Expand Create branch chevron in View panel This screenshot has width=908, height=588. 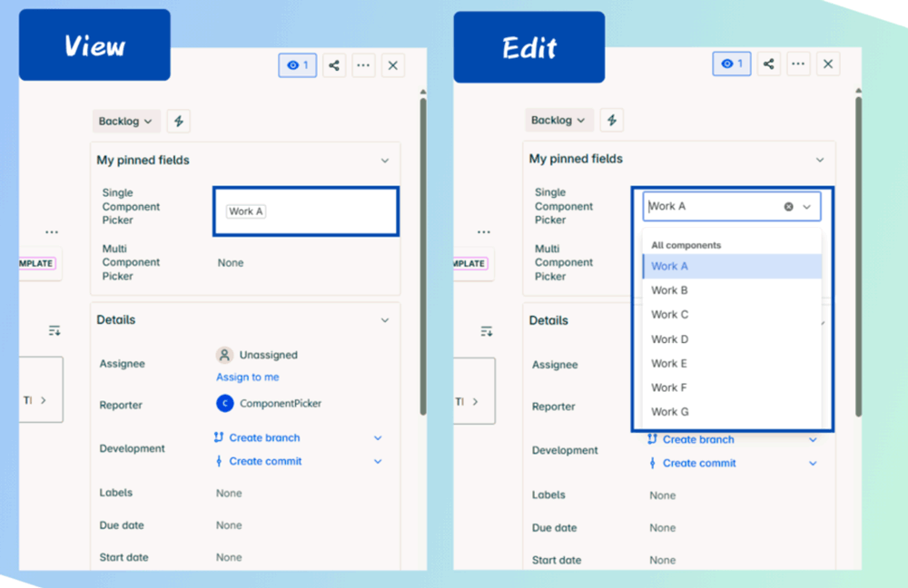tap(378, 437)
